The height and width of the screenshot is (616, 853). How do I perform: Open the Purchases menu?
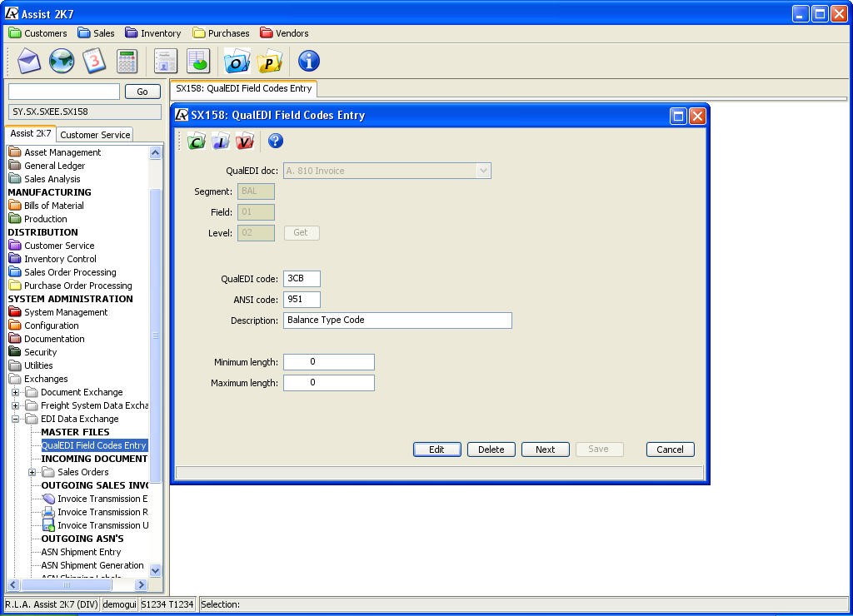coord(222,33)
